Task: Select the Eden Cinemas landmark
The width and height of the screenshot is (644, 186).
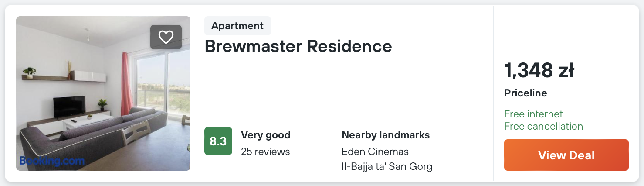Action: (375, 152)
